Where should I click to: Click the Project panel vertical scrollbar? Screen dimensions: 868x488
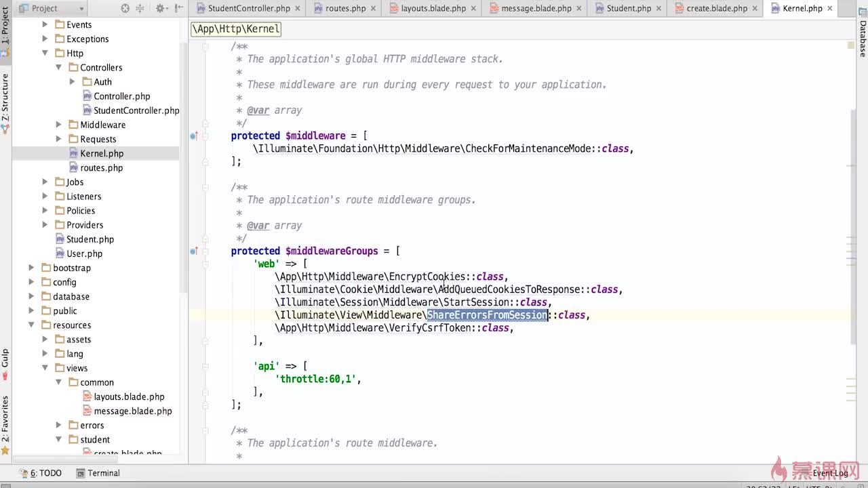point(183,169)
